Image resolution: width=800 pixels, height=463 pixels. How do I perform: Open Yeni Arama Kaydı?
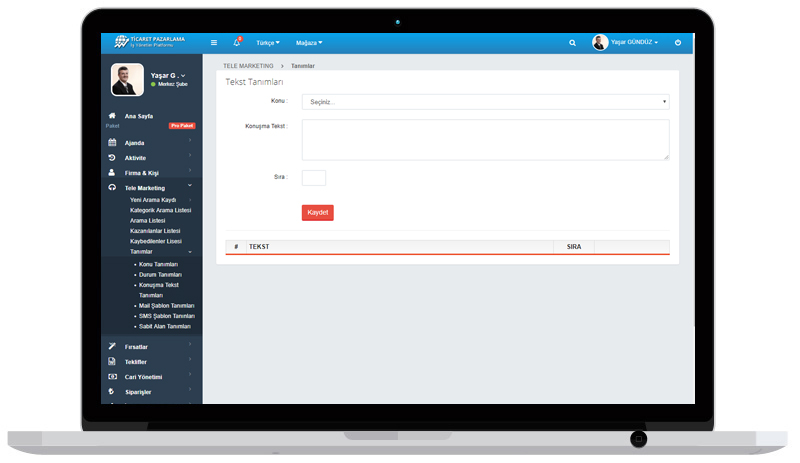153,200
